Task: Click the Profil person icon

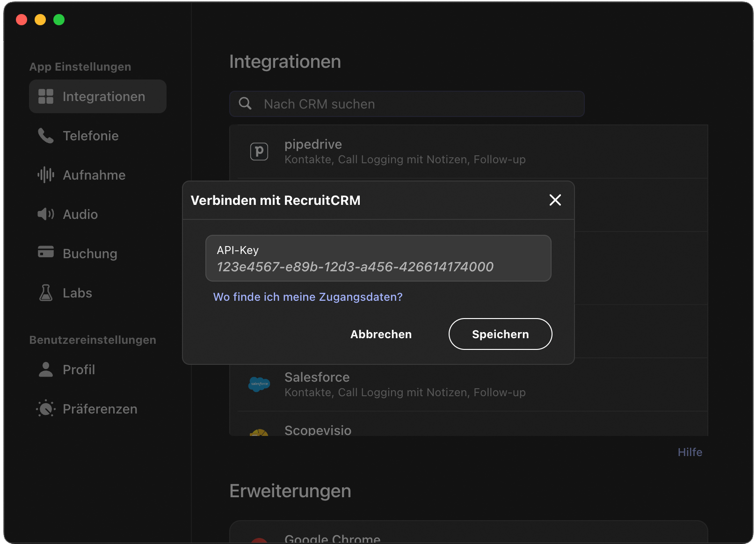Action: [x=46, y=370]
